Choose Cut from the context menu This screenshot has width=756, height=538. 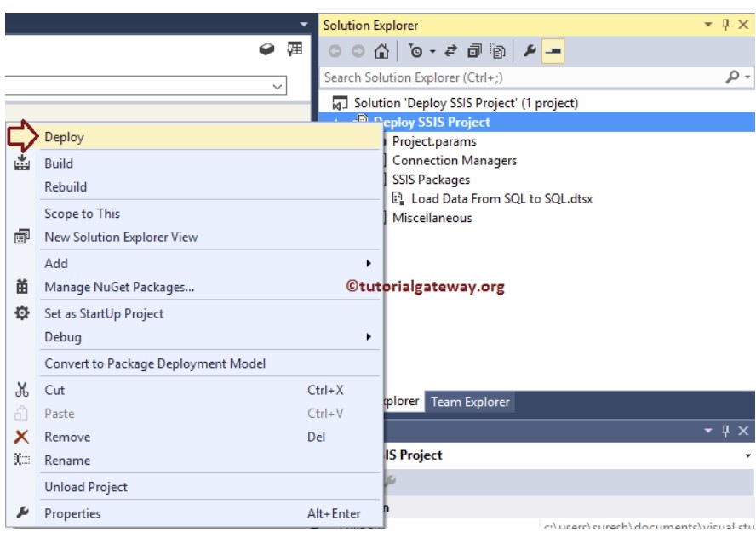211,390
